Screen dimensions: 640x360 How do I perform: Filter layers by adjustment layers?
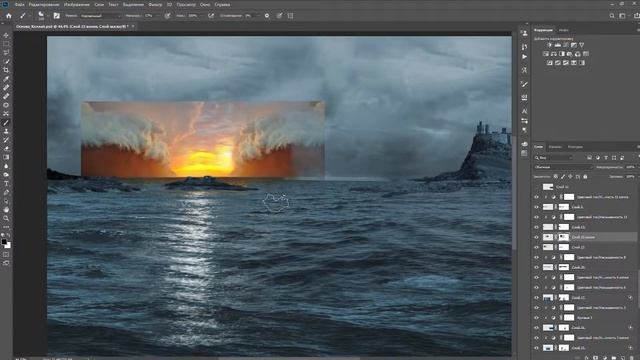pos(598,158)
